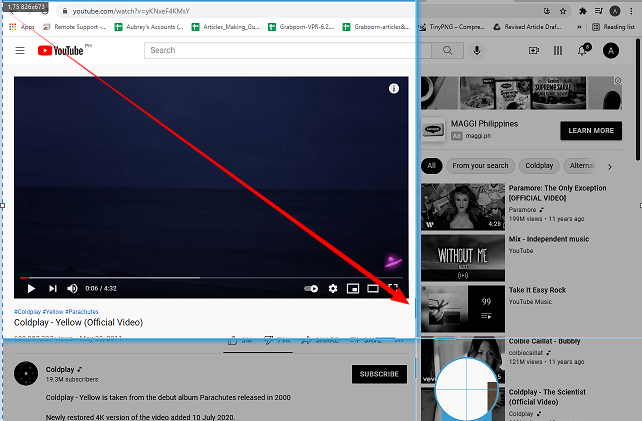Open the Apps bookmarks shortcut
The image size is (642, 421).
22,27
